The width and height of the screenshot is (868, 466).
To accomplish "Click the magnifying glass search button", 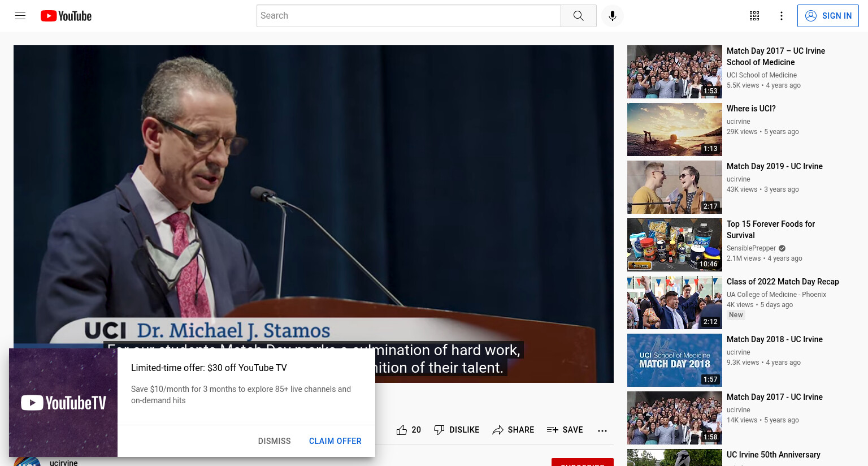I will point(578,16).
